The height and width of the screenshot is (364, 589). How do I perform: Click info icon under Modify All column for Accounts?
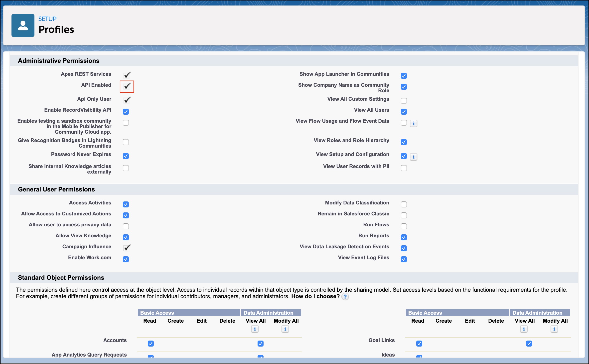285,329
